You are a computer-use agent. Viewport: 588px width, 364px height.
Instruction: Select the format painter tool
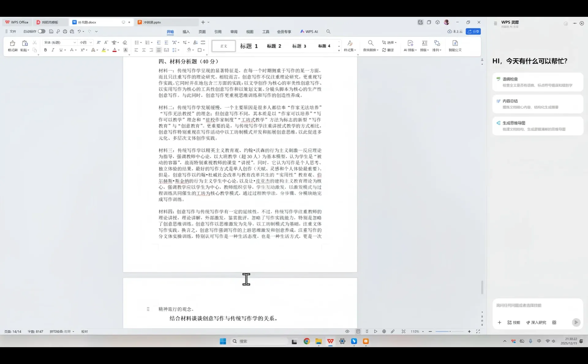pos(12,46)
